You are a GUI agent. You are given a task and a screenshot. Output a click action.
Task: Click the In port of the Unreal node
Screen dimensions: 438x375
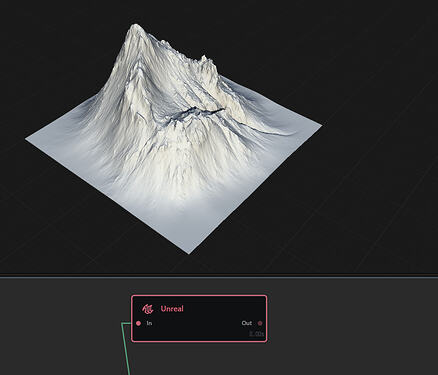pos(139,323)
